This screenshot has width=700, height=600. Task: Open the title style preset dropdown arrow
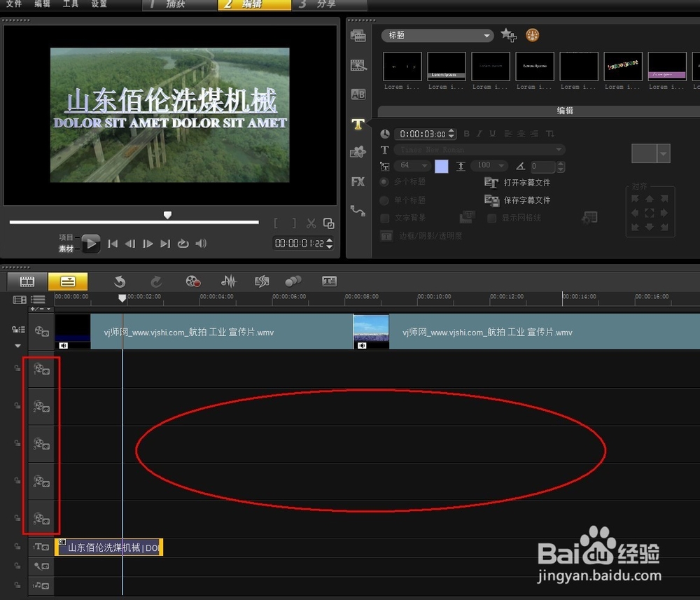click(664, 153)
